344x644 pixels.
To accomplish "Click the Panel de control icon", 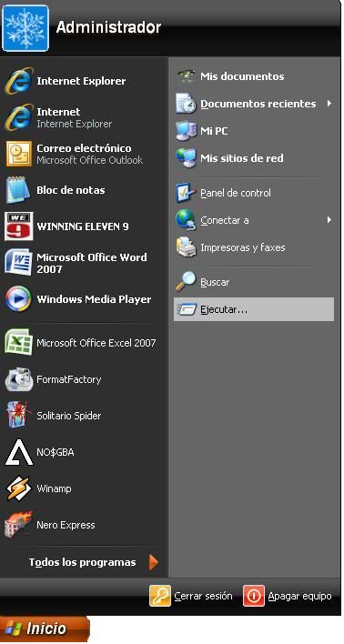I will [187, 193].
